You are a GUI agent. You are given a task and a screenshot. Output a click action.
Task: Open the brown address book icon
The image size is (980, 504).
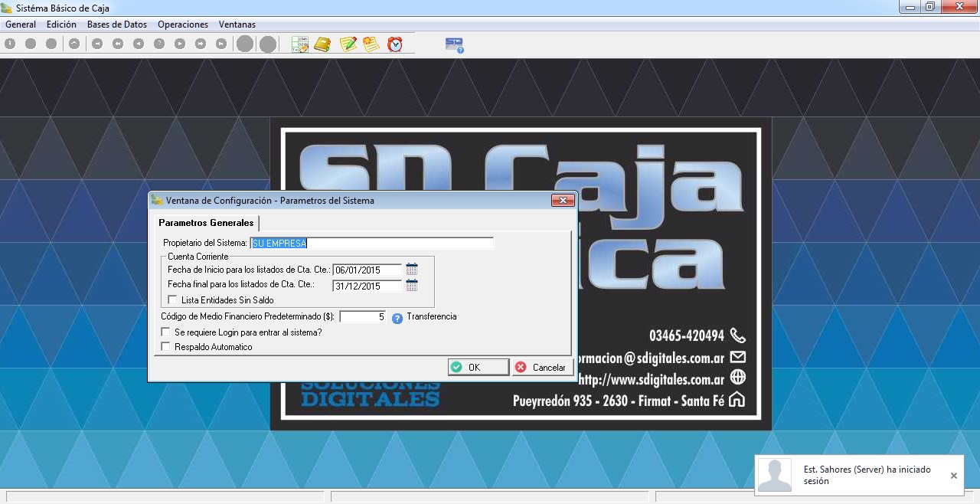322,44
